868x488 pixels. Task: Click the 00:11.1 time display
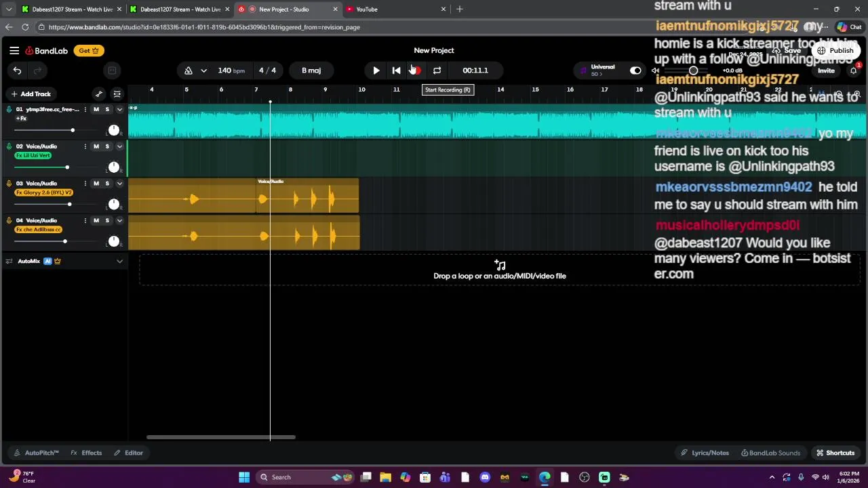(475, 70)
